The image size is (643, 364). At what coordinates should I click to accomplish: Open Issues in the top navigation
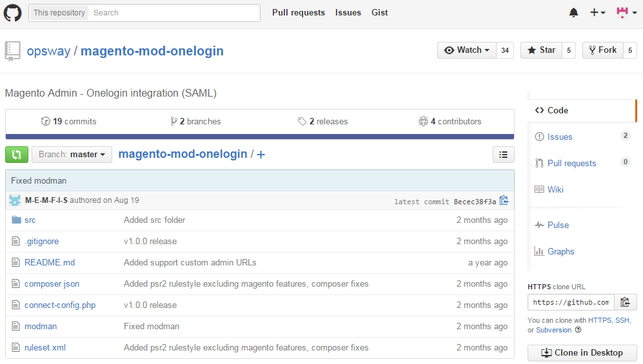point(348,13)
